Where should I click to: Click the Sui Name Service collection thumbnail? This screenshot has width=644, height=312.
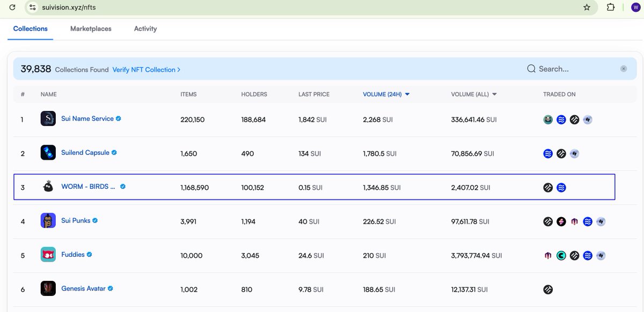(48, 119)
